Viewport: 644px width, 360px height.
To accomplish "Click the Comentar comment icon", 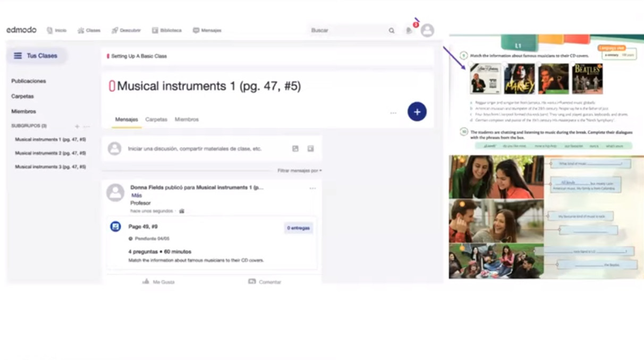I will [252, 281].
